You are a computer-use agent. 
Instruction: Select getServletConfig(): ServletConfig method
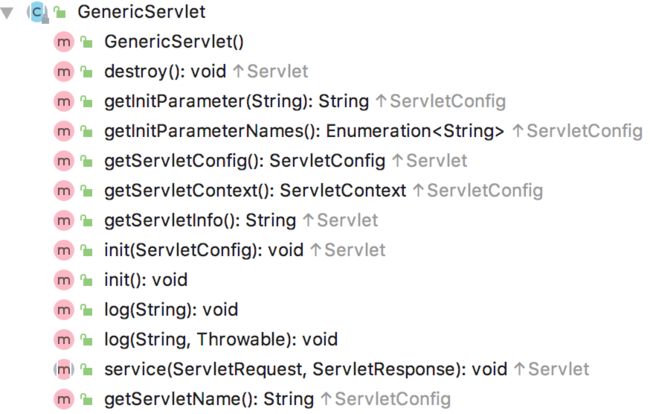point(245,161)
